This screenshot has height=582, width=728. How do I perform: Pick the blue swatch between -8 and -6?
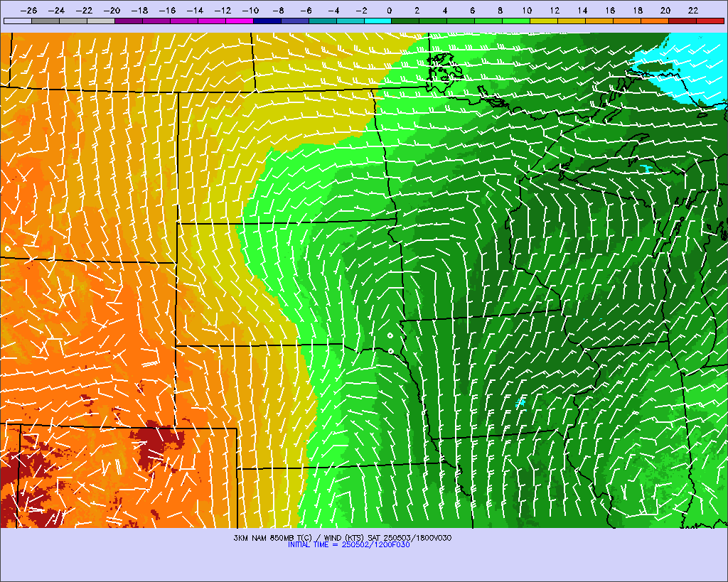point(295,21)
